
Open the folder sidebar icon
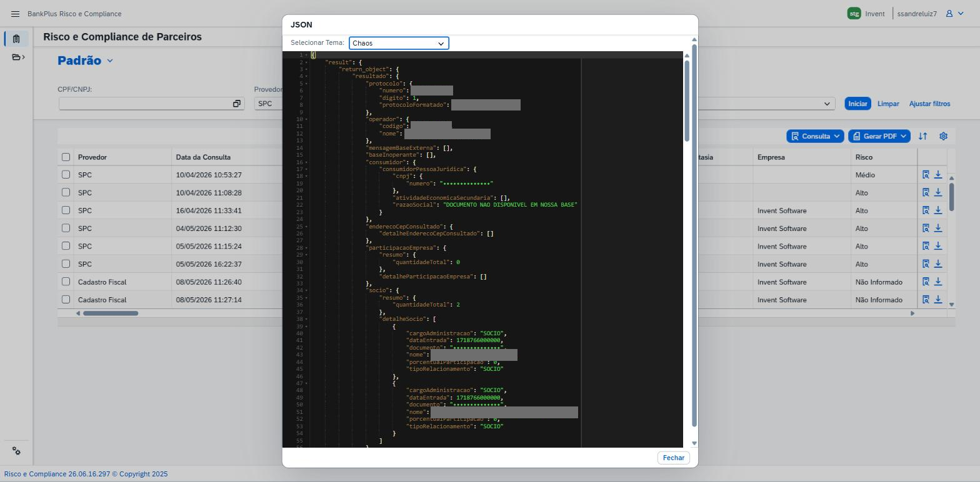(x=18, y=57)
